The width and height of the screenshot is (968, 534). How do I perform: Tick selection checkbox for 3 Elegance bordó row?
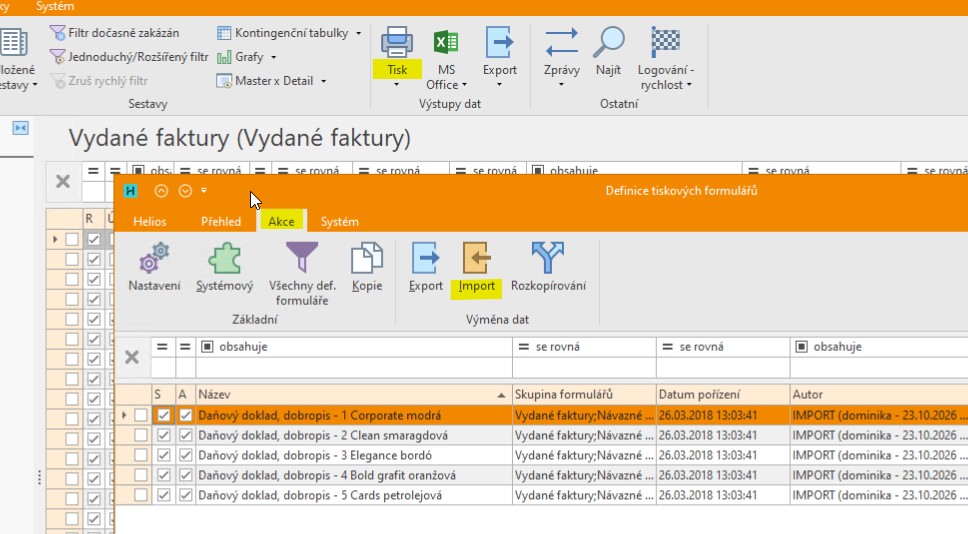[x=141, y=455]
